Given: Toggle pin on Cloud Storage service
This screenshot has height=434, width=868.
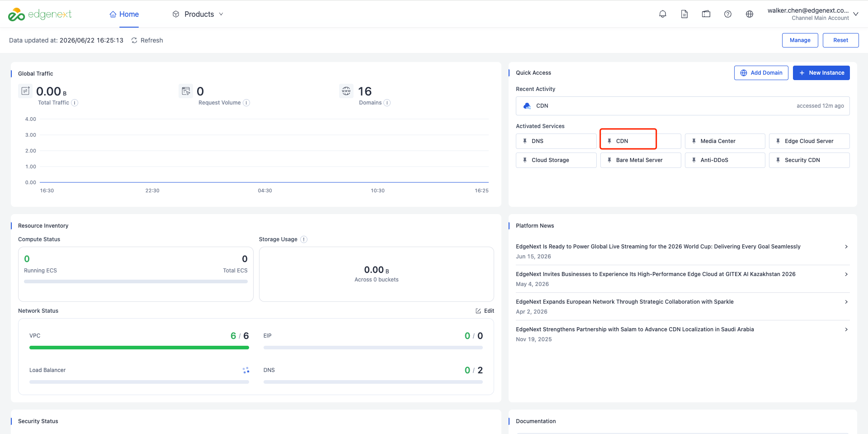Looking at the screenshot, I should point(525,160).
